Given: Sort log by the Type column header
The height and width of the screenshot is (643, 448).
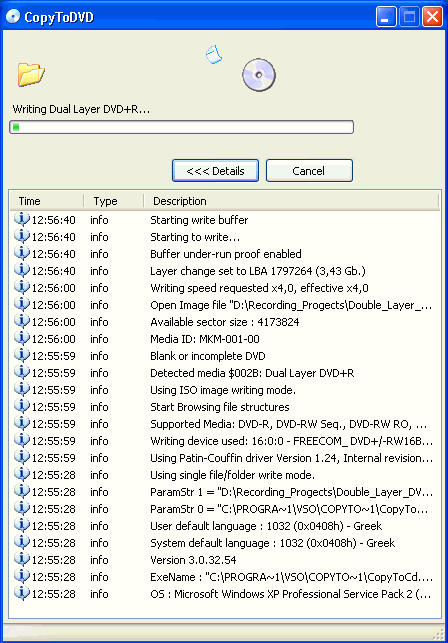Looking at the screenshot, I should [114, 201].
